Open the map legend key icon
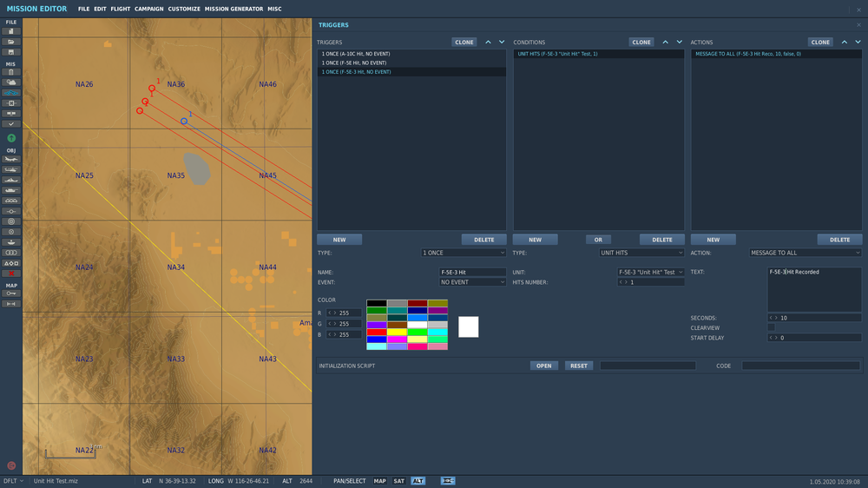This screenshot has width=868, height=488. click(x=11, y=293)
